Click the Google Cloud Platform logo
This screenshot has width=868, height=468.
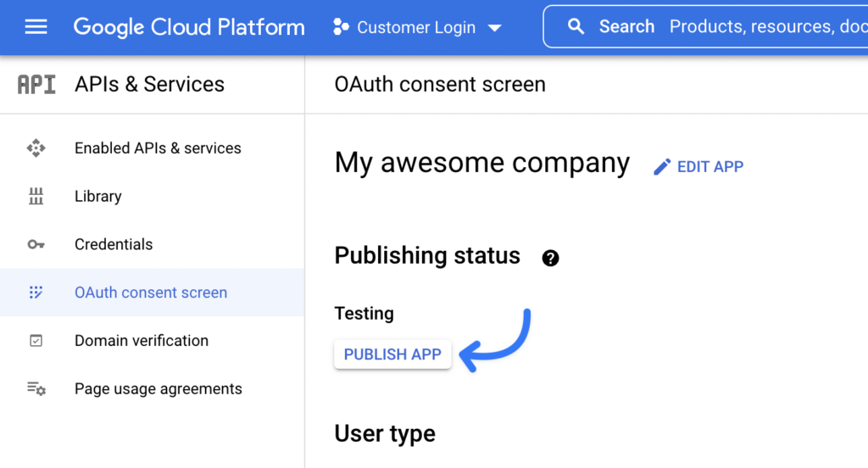[189, 26]
